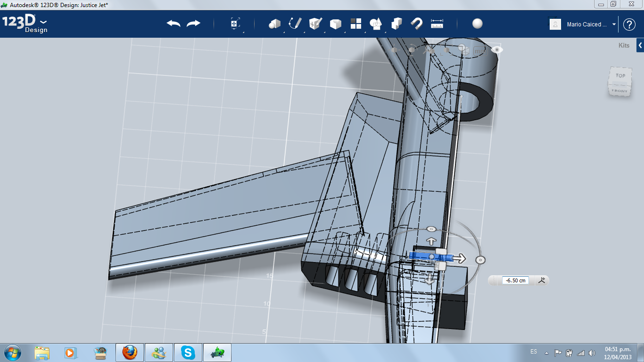The width and height of the screenshot is (644, 362).
Task: Select the Measure ruler tool
Action: tap(437, 24)
